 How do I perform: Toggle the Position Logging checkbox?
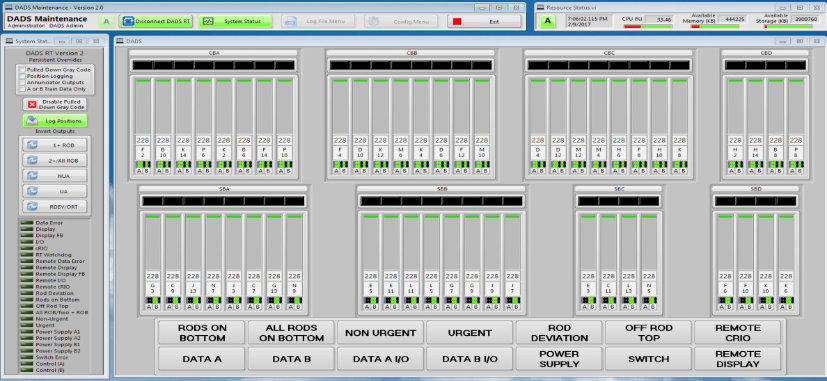pyautogui.click(x=22, y=76)
